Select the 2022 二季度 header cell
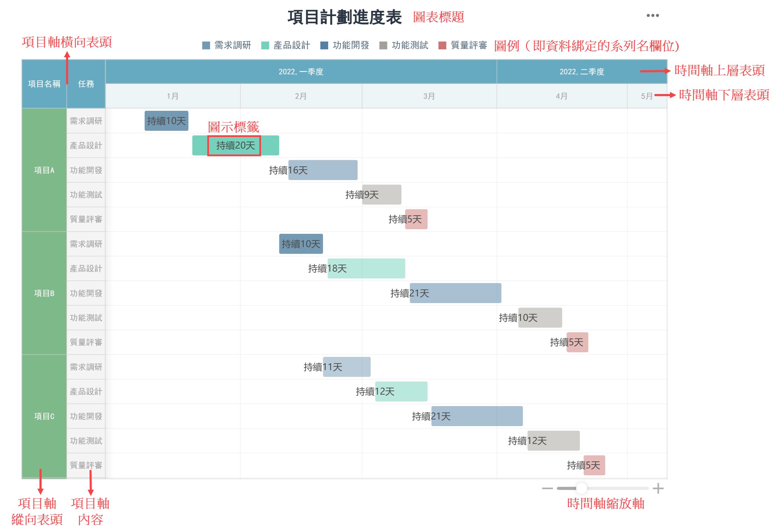778x532 pixels. coord(582,72)
